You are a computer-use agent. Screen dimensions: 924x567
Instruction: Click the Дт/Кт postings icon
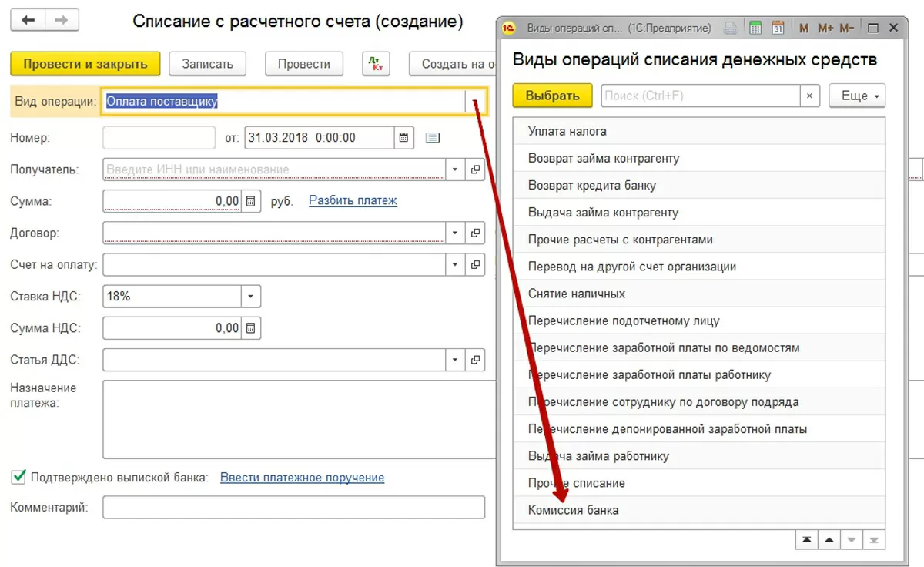coord(377,64)
